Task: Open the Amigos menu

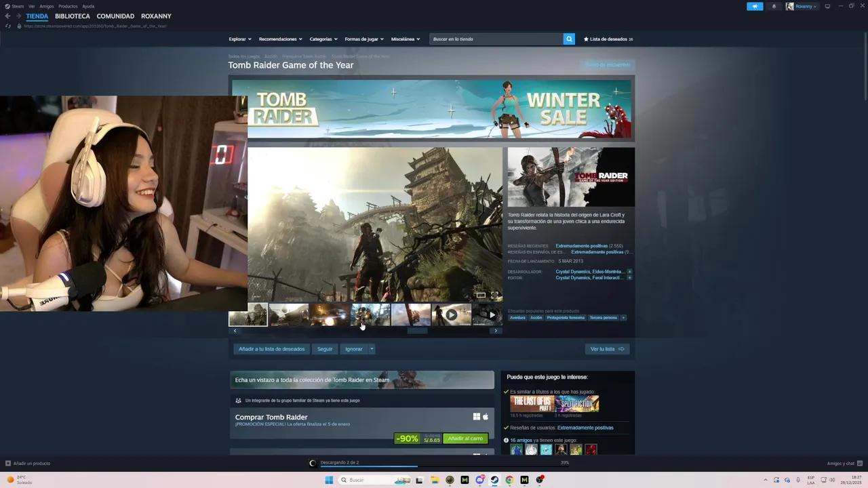Action: coord(46,6)
